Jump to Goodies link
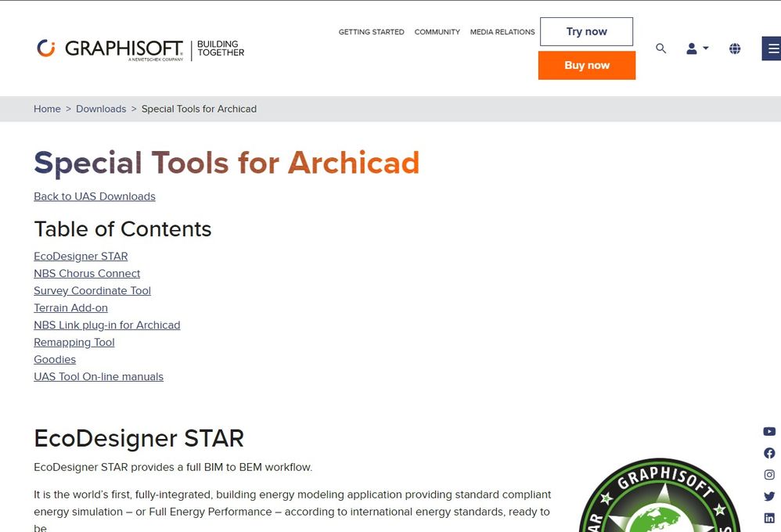 [55, 359]
